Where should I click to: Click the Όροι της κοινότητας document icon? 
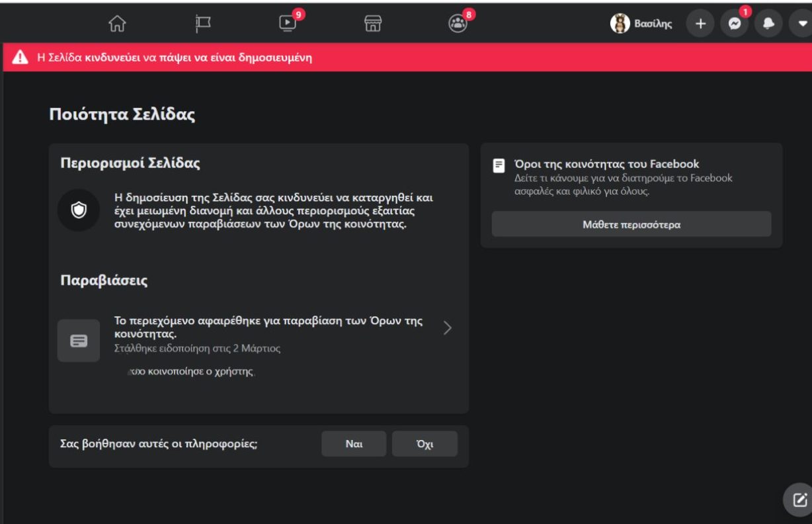pyautogui.click(x=499, y=165)
